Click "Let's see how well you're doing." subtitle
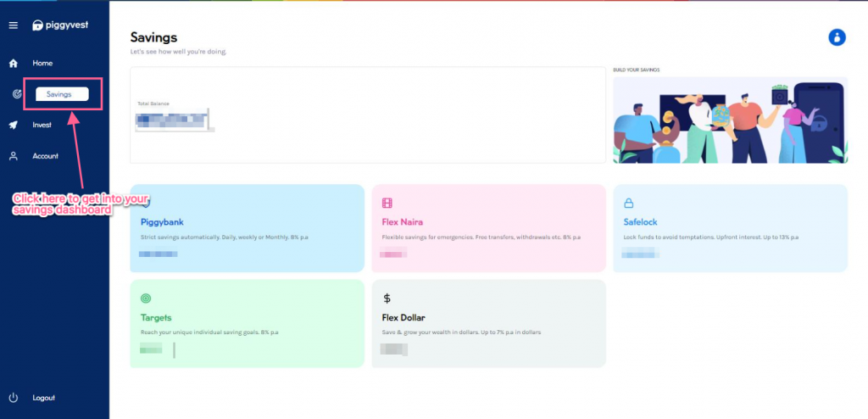Screen dimensions: 868x419 (x=178, y=52)
